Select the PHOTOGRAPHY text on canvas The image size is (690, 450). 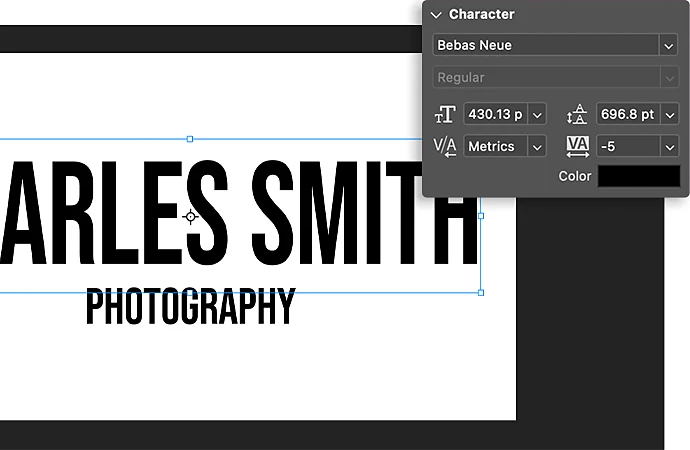190,308
